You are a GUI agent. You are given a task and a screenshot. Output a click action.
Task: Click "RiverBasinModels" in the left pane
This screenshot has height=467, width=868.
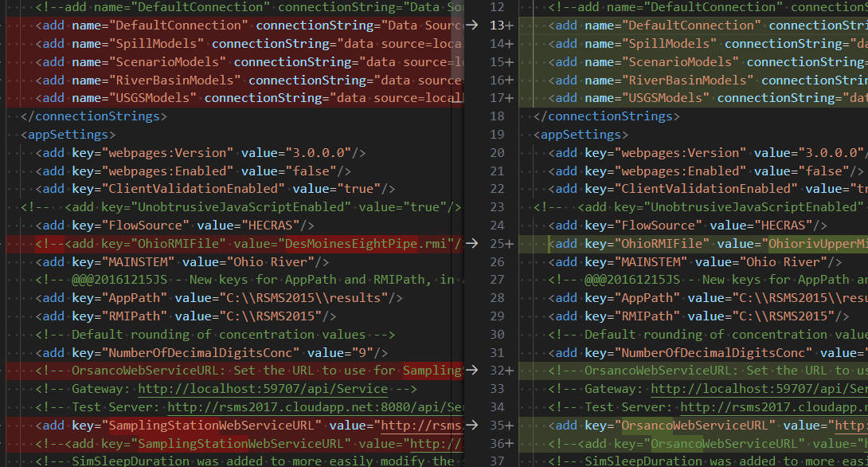[175, 80]
